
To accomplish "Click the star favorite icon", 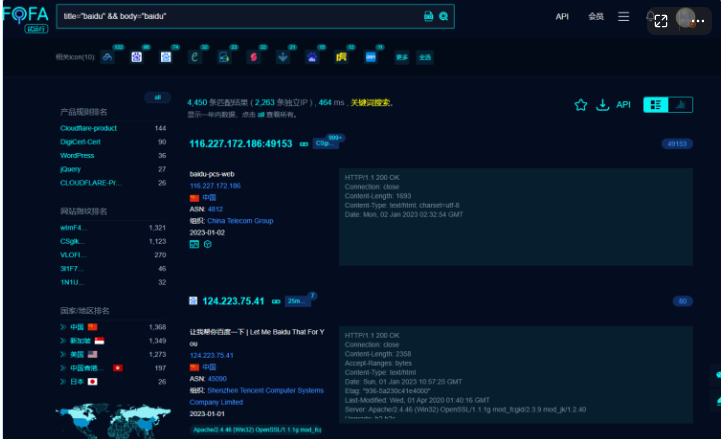I will click(x=581, y=105).
